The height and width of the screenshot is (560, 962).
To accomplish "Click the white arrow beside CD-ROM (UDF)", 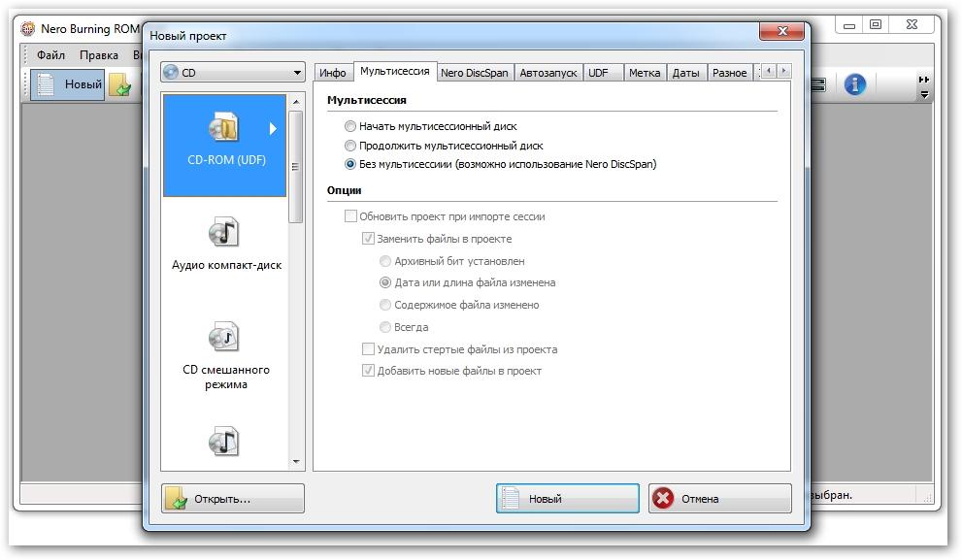I will pos(273,128).
